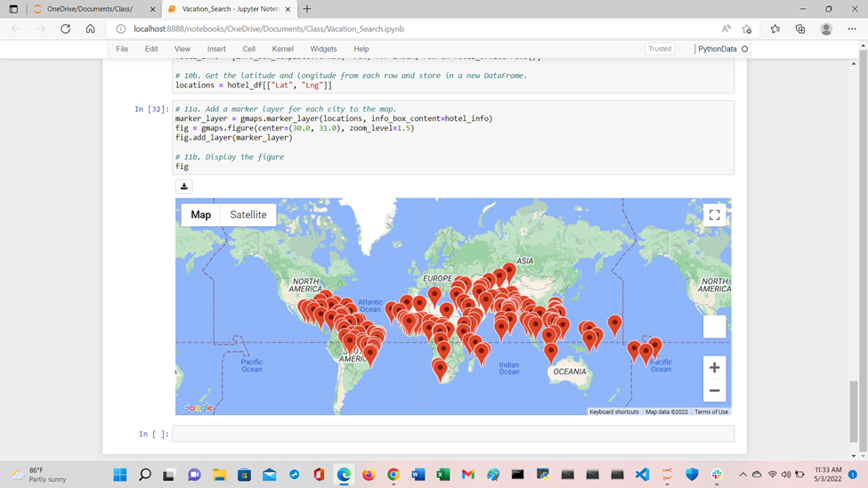Switch the map to Map view
This screenshot has width=868, height=488.
point(201,215)
